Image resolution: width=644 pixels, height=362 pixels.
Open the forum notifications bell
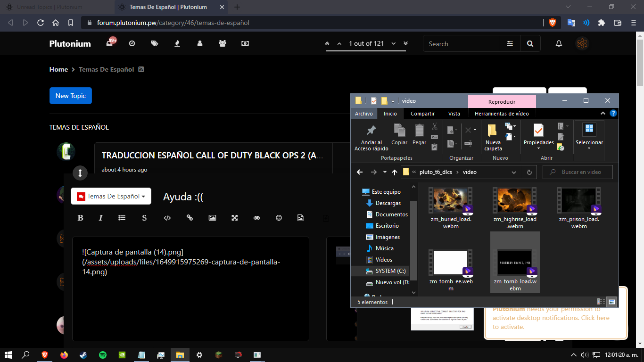coord(559,43)
